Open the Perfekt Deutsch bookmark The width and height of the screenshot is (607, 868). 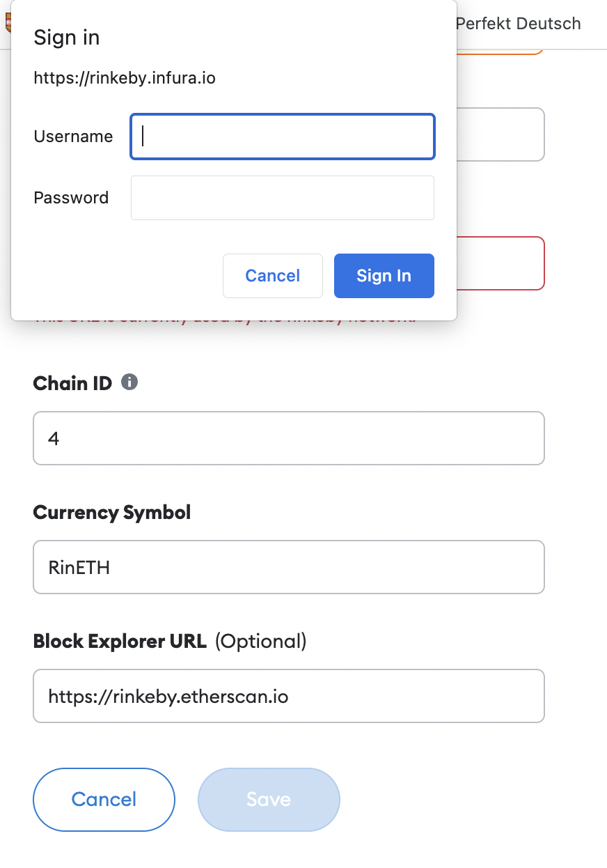pyautogui.click(x=518, y=24)
